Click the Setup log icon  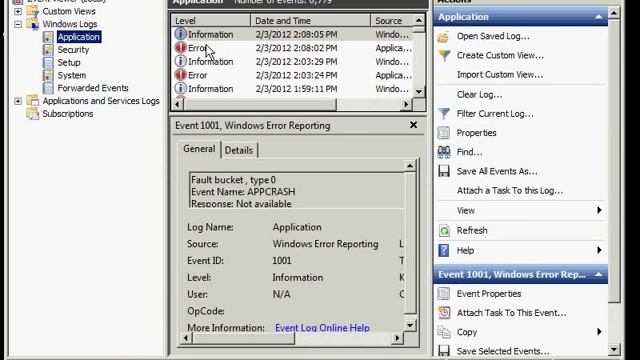(x=48, y=62)
